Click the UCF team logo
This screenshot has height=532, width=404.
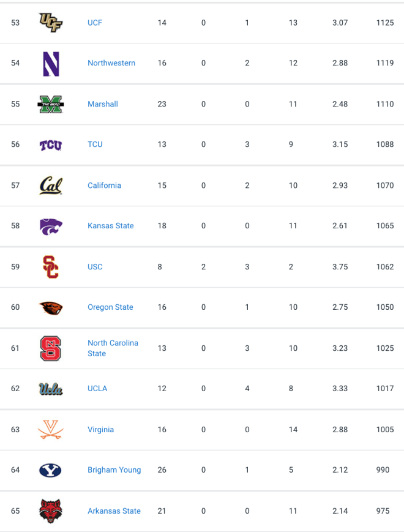click(x=51, y=23)
